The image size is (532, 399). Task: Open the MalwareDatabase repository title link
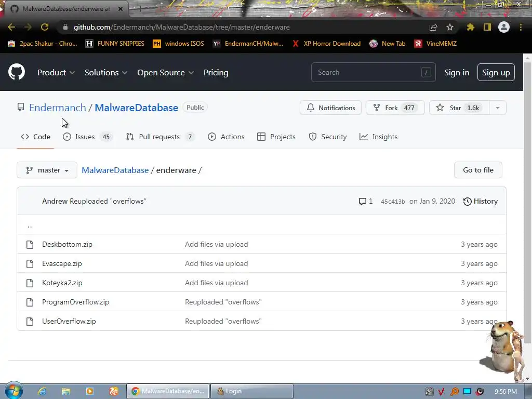(137, 108)
